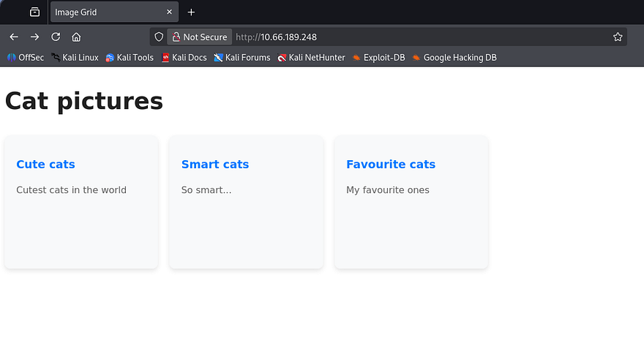Image resolution: width=644 pixels, height=343 pixels.
Task: Reload the current page
Action: pyautogui.click(x=56, y=37)
